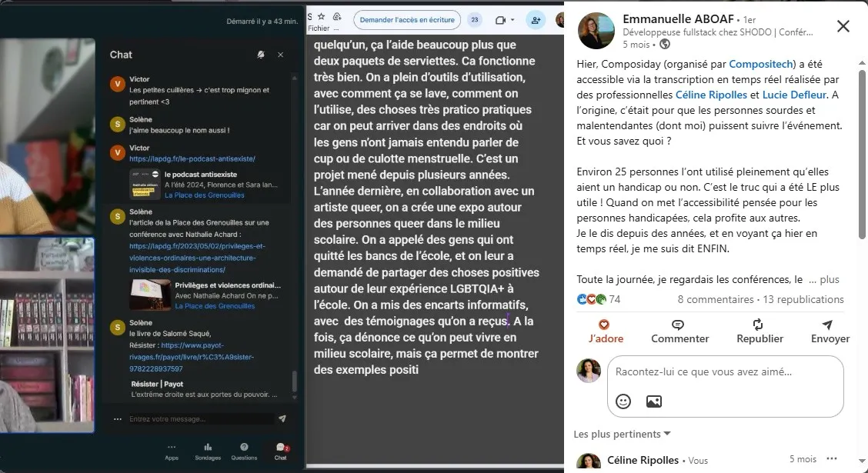Expand the video meeting dropdown arrow
This screenshot has width=868, height=473.
(512, 20)
